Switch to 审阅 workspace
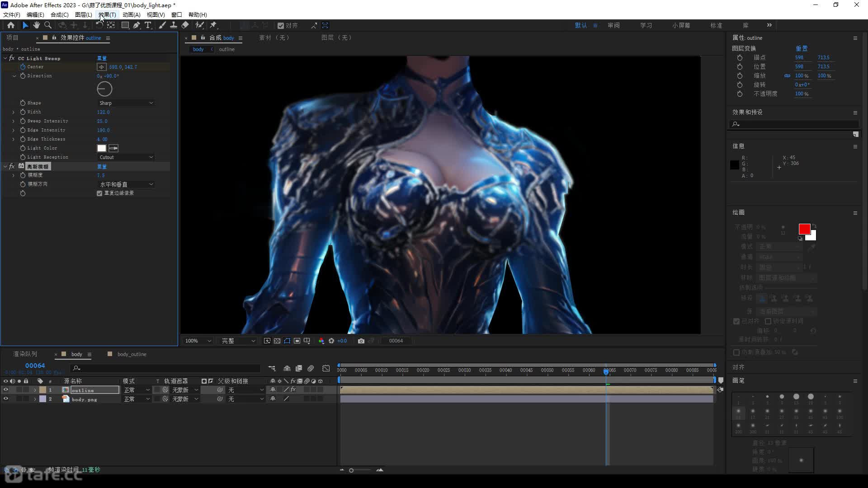 613,25
